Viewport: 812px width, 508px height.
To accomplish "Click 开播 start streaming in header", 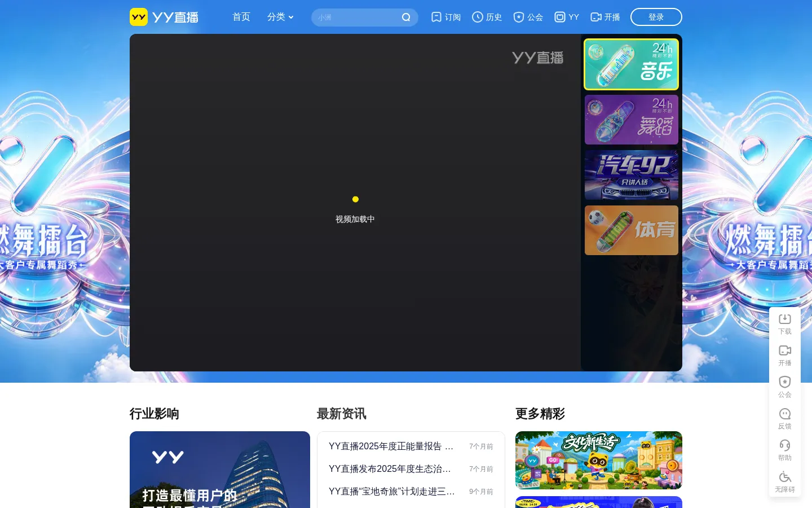I will 605,17.
